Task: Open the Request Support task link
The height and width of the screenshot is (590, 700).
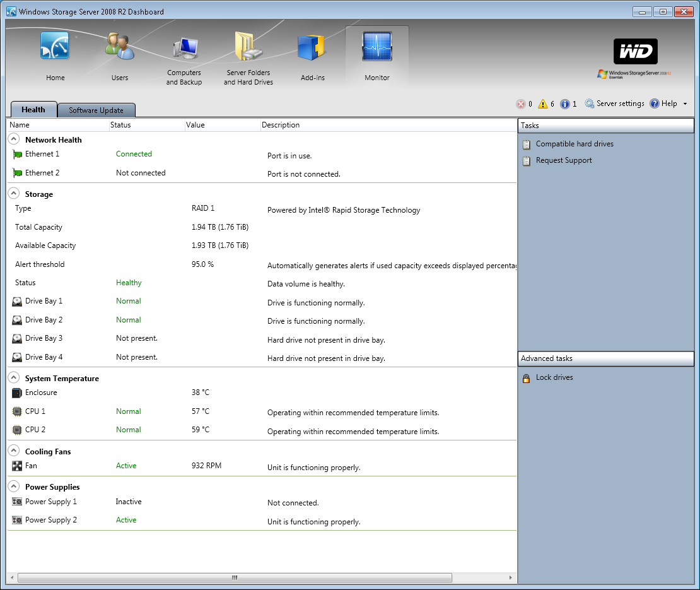Action: pos(564,160)
